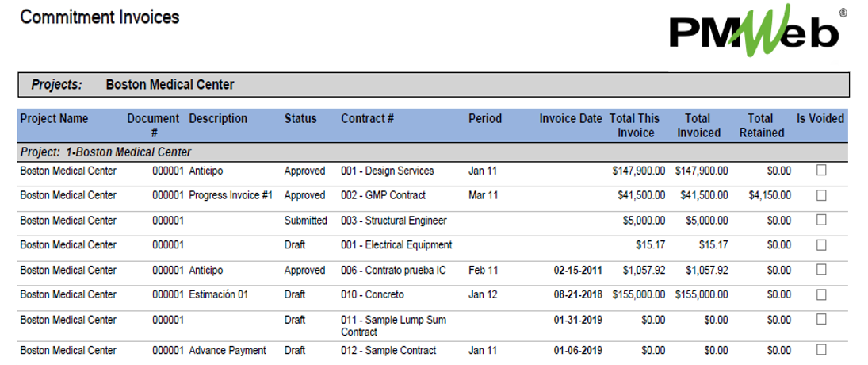Click invoice date 02-15-2011
The height and width of the screenshot is (365, 868).
[x=578, y=271]
